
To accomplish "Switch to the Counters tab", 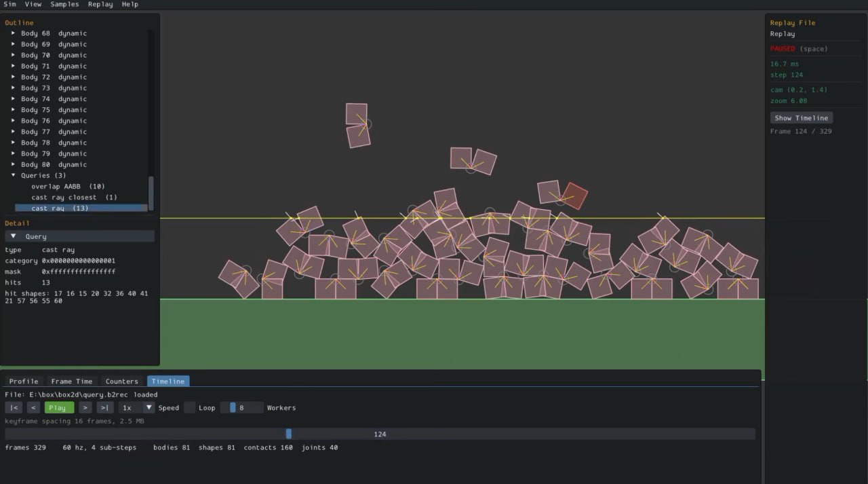I will (x=122, y=381).
